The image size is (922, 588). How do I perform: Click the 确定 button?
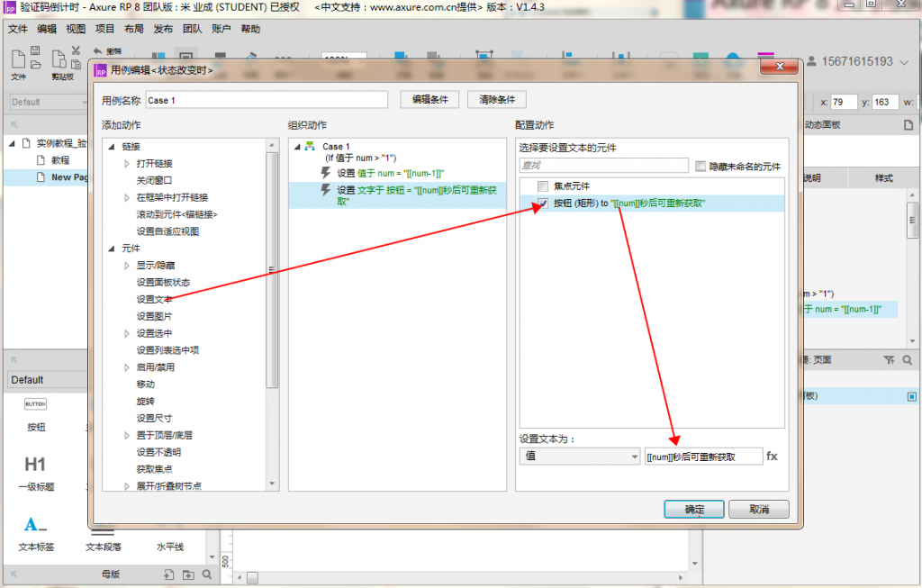point(694,510)
